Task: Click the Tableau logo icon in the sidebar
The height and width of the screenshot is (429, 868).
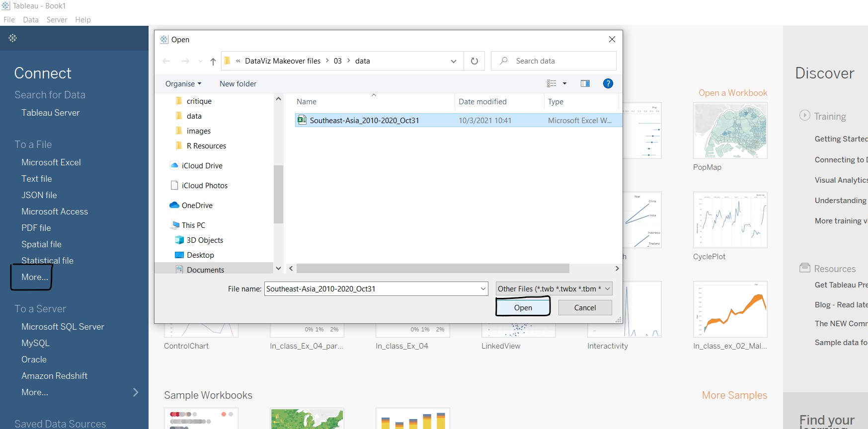Action: [x=13, y=38]
